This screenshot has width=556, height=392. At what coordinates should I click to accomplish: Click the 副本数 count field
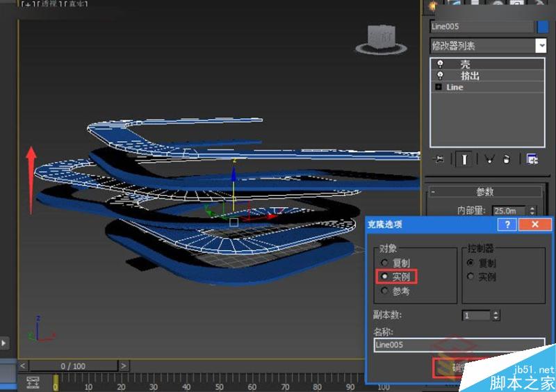click(x=477, y=316)
